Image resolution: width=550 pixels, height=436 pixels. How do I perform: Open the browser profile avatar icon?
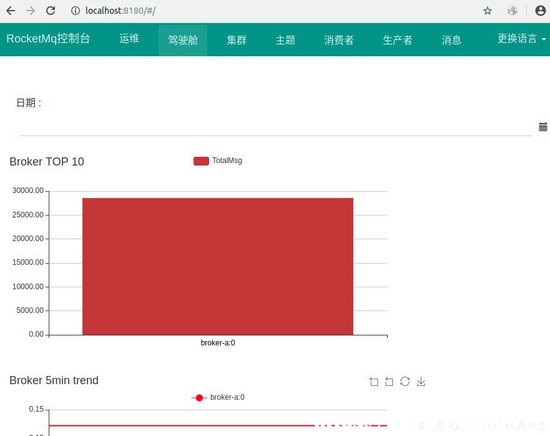tap(541, 11)
